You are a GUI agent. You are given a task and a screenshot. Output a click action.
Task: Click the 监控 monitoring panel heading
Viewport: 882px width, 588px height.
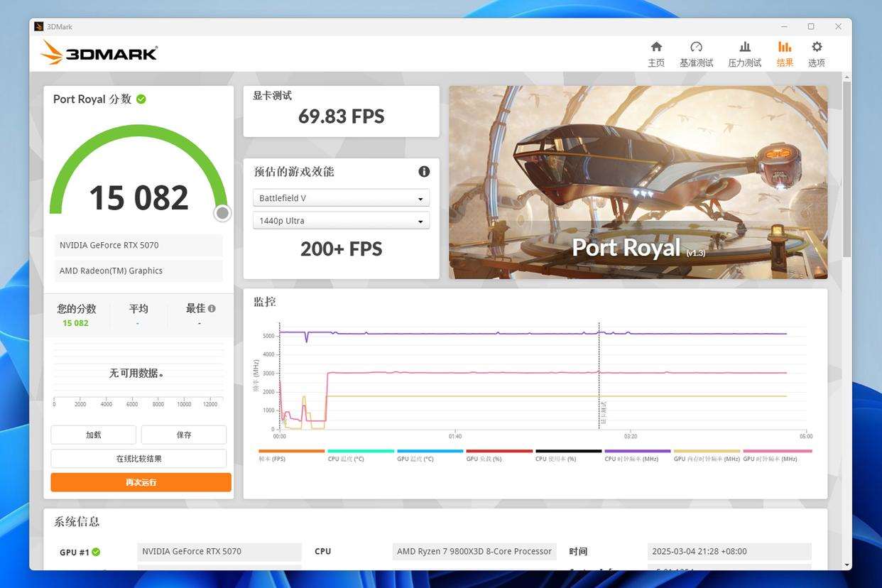265,302
